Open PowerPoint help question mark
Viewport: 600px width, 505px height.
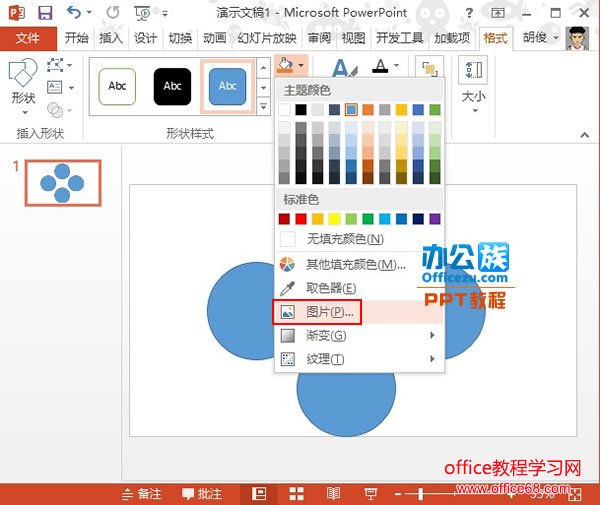pos(469,13)
